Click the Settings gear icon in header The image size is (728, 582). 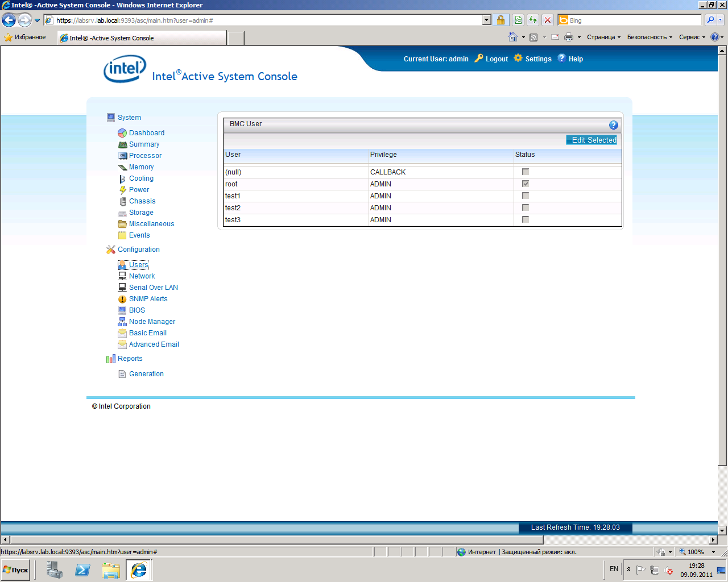coord(518,58)
